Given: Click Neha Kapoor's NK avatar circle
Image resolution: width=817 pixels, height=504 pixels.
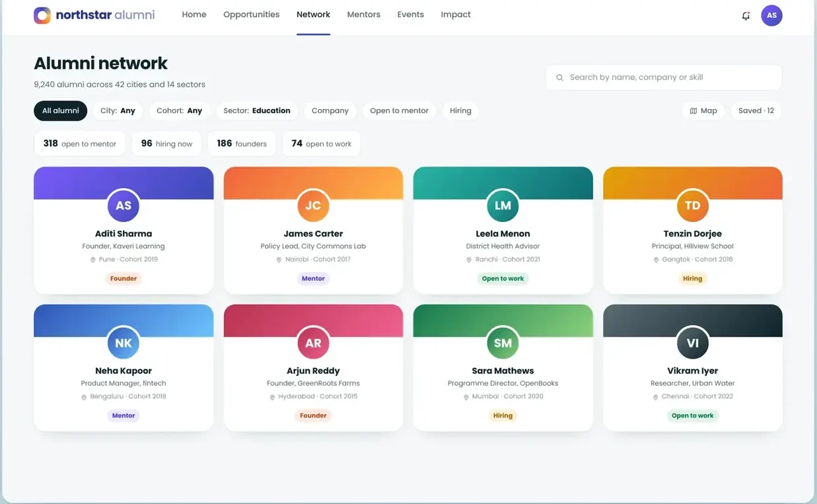Looking at the screenshot, I should (x=124, y=343).
